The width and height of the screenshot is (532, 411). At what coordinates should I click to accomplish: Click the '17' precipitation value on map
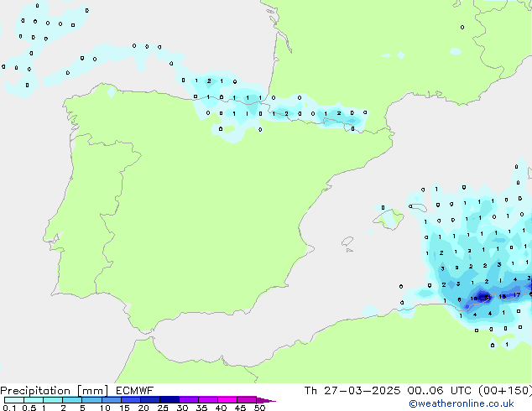[x=517, y=295]
